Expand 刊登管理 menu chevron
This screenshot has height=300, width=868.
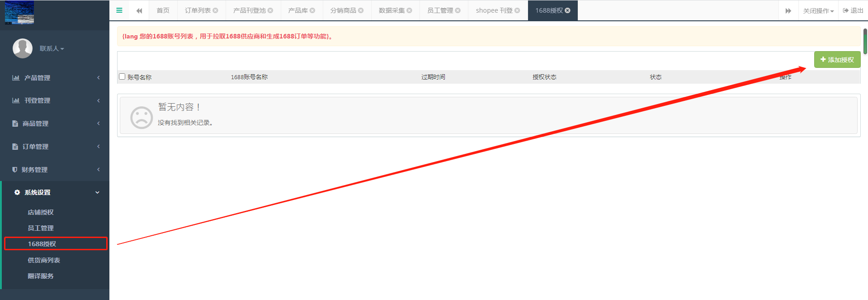click(x=99, y=100)
